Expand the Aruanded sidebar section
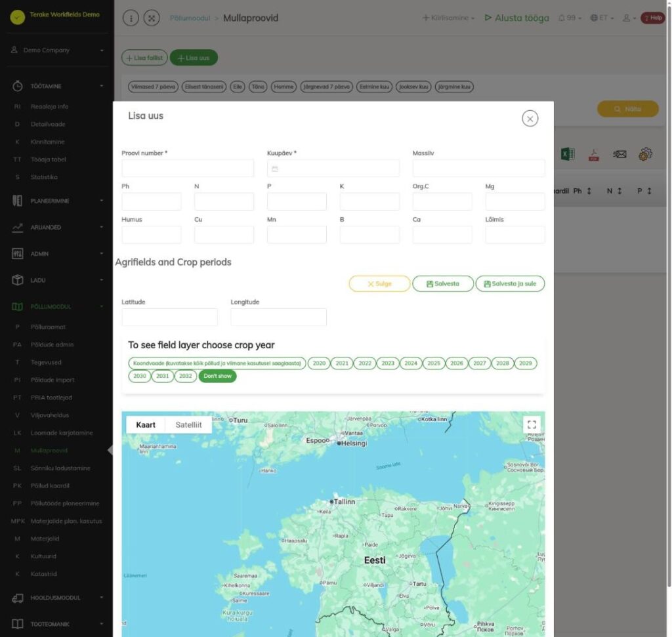The height and width of the screenshot is (637, 672). (x=57, y=227)
